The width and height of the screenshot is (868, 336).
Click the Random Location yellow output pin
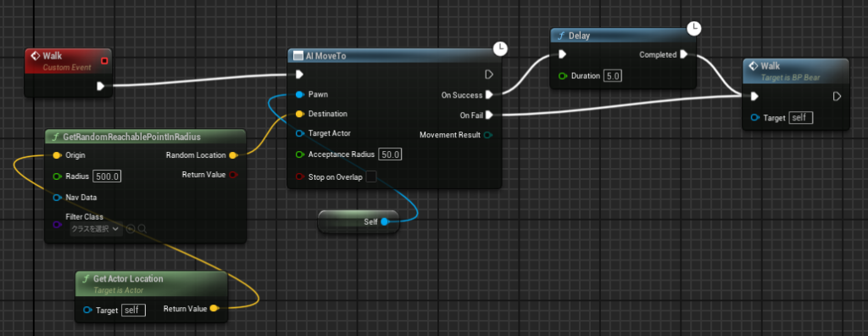click(x=232, y=155)
